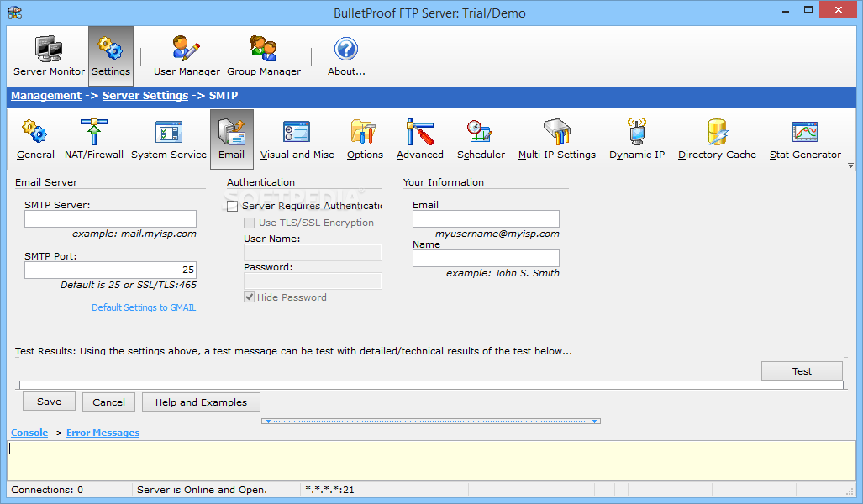863x504 pixels.
Task: Open the Console link
Action: (x=29, y=433)
